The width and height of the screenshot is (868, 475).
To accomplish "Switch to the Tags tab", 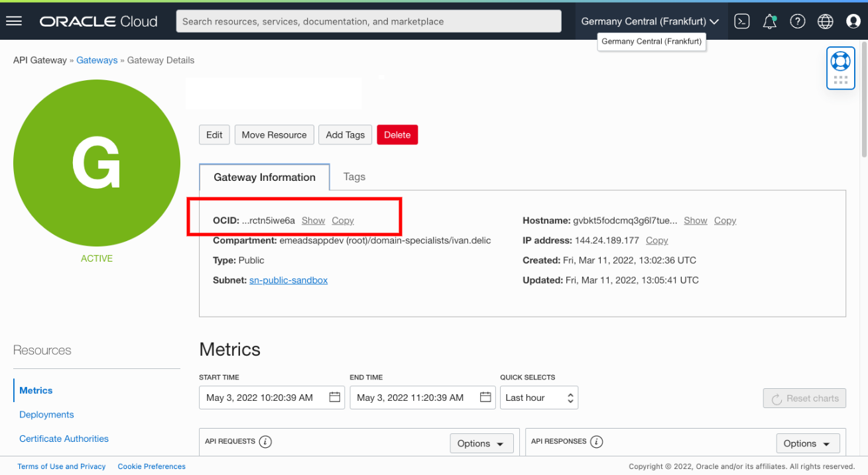I will tap(354, 176).
